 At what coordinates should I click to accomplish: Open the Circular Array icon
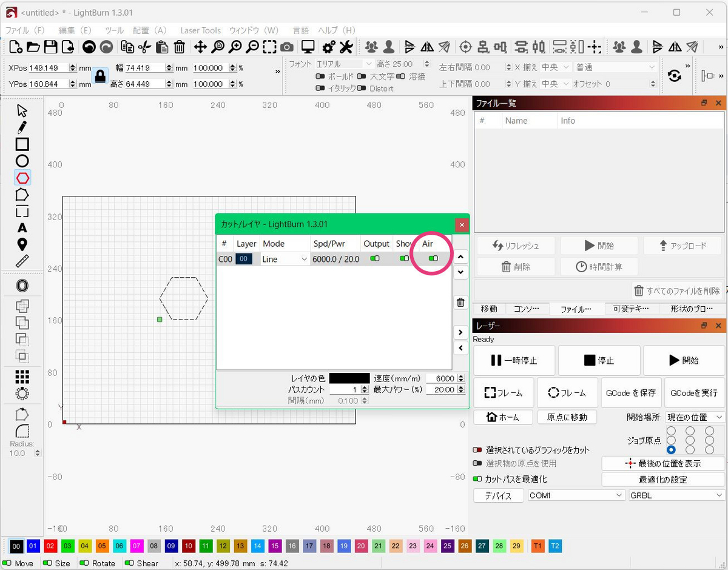click(22, 394)
